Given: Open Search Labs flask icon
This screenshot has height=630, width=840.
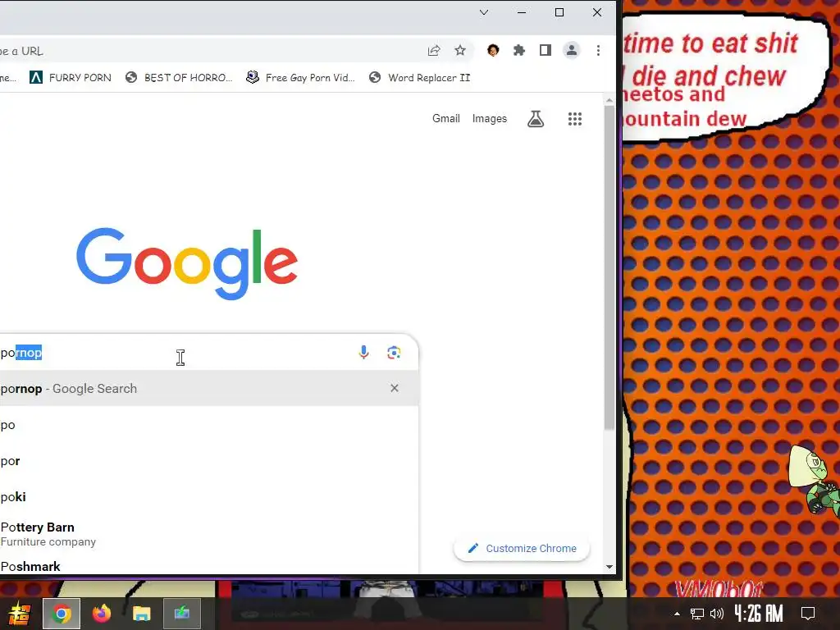Looking at the screenshot, I should (x=536, y=118).
